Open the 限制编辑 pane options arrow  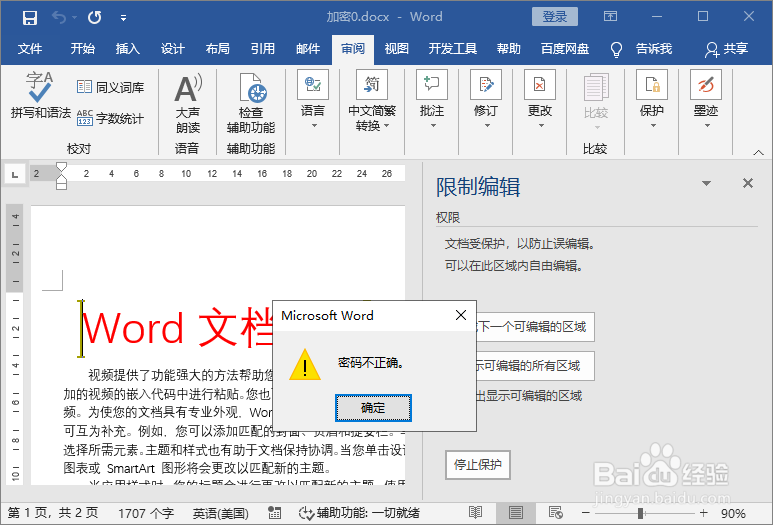tap(706, 183)
